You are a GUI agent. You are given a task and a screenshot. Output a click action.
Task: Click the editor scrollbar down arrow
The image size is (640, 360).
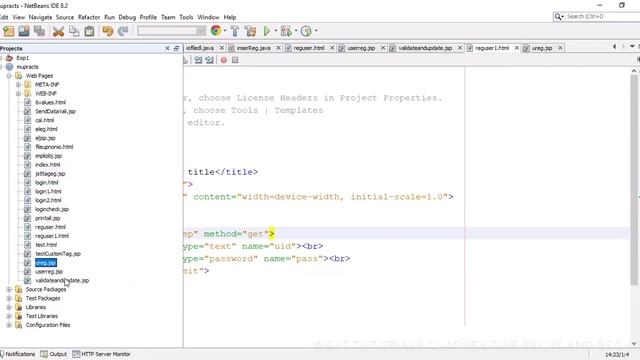(x=634, y=344)
